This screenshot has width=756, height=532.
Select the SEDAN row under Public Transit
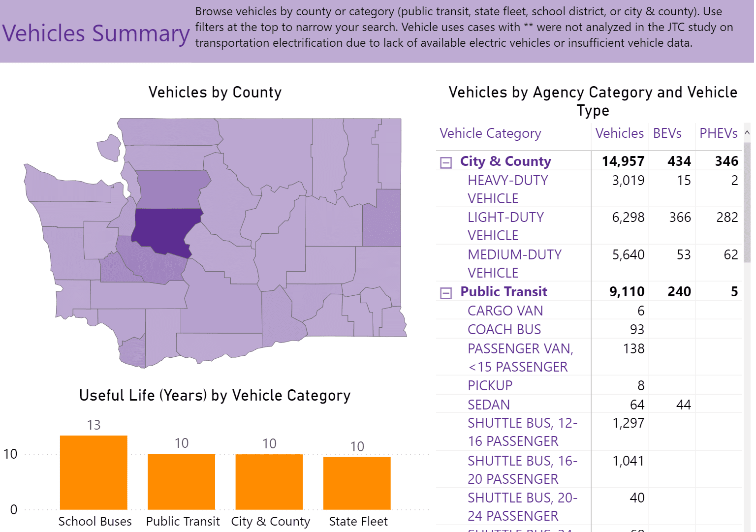coord(489,405)
